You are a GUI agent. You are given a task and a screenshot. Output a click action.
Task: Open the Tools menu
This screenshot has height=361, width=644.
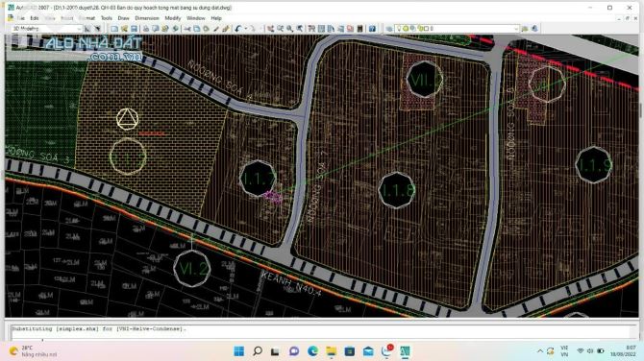(107, 18)
